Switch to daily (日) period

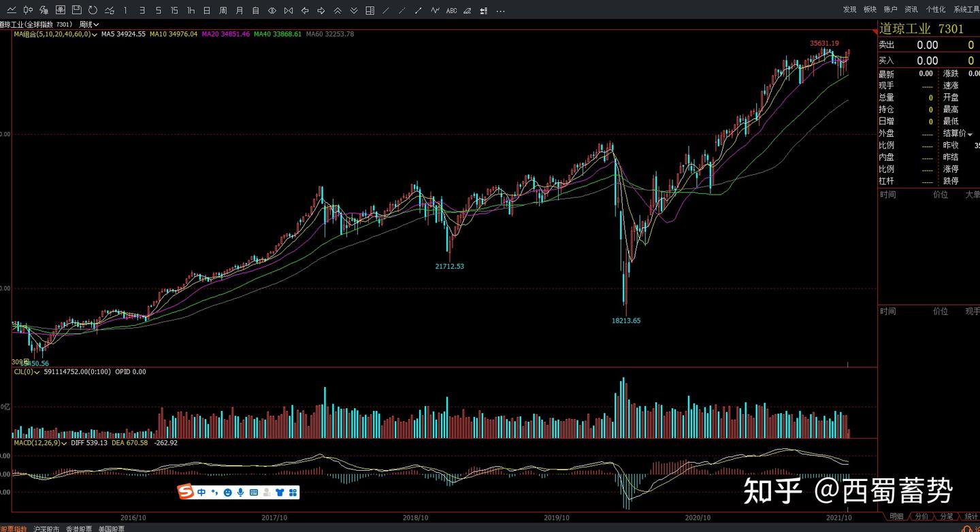[206, 10]
